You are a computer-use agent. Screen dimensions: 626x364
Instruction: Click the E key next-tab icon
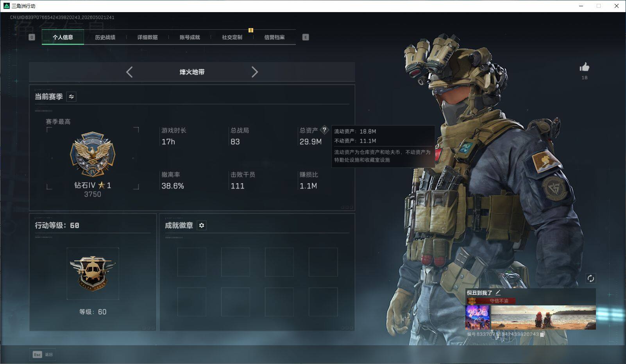[306, 37]
